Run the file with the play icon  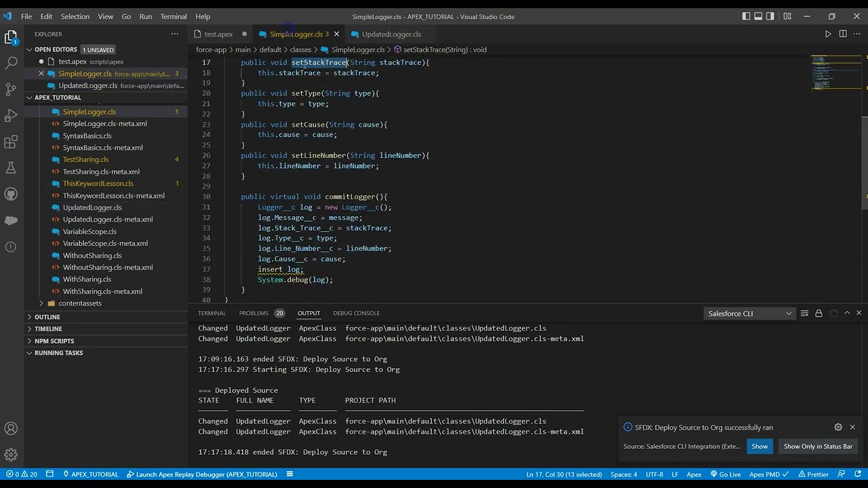click(828, 34)
